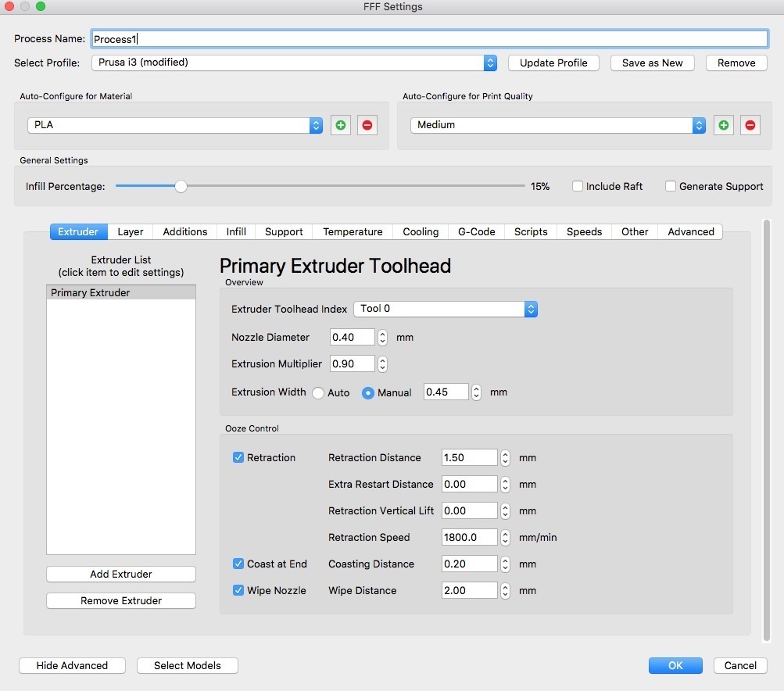
Task: Click the Process Name text field
Action: coord(429,39)
